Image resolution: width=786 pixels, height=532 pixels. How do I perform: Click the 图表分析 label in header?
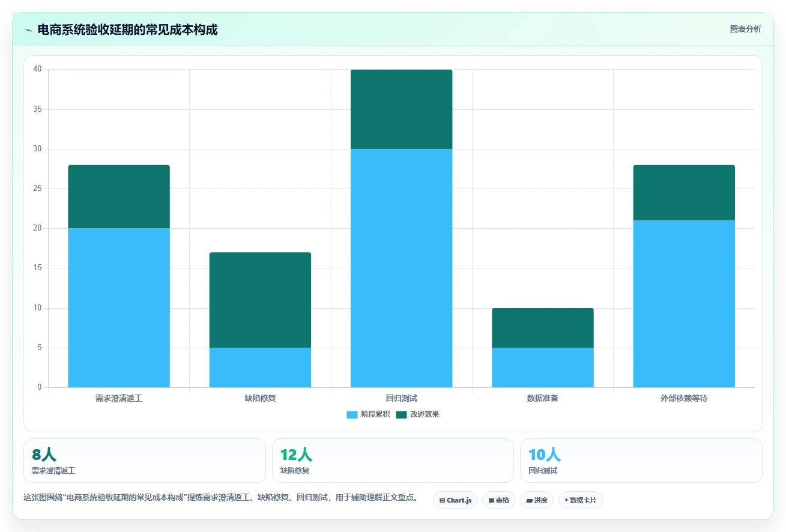pyautogui.click(x=745, y=29)
